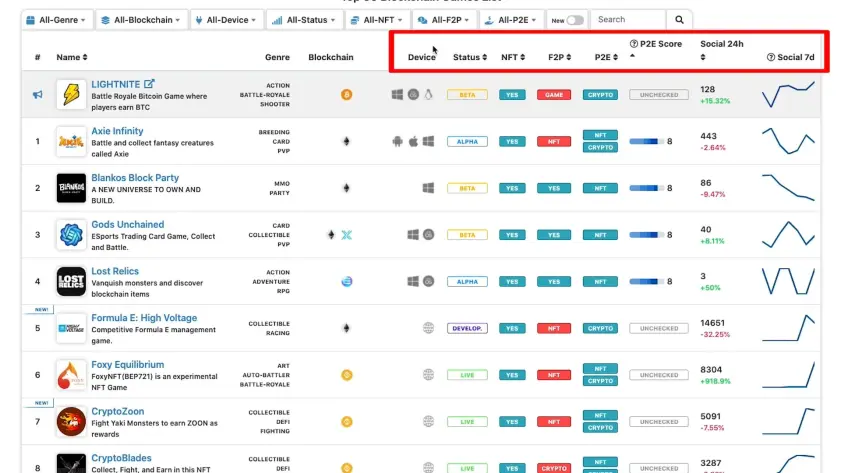Click the Windows icon in Blankos Block Party row
841x473 pixels.
click(x=428, y=188)
